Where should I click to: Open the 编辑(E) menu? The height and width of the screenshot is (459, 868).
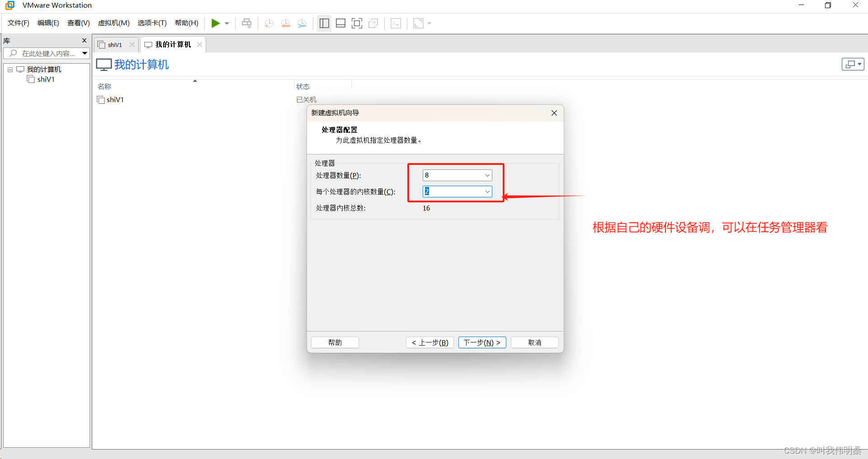coord(48,23)
